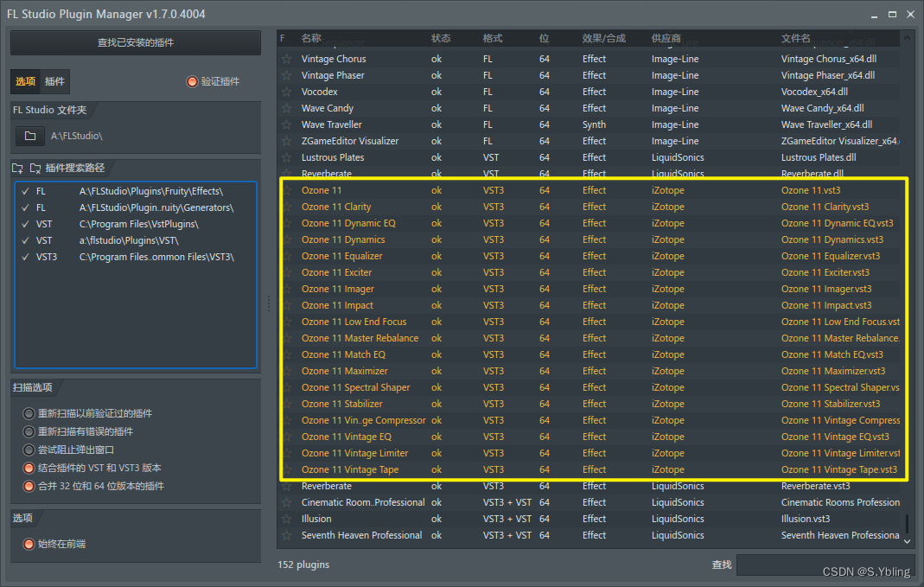Viewport: 924px width, 587px height.
Task: Sort by the 格式 column header
Action: [x=493, y=38]
